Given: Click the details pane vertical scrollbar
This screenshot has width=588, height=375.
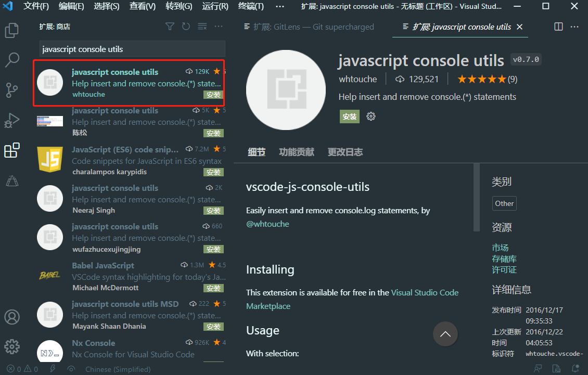Looking at the screenshot, I should click(x=477, y=197).
